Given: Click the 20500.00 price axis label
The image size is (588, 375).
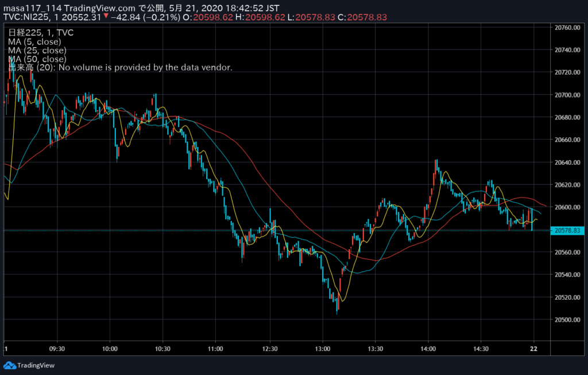Looking at the screenshot, I should (567, 320).
